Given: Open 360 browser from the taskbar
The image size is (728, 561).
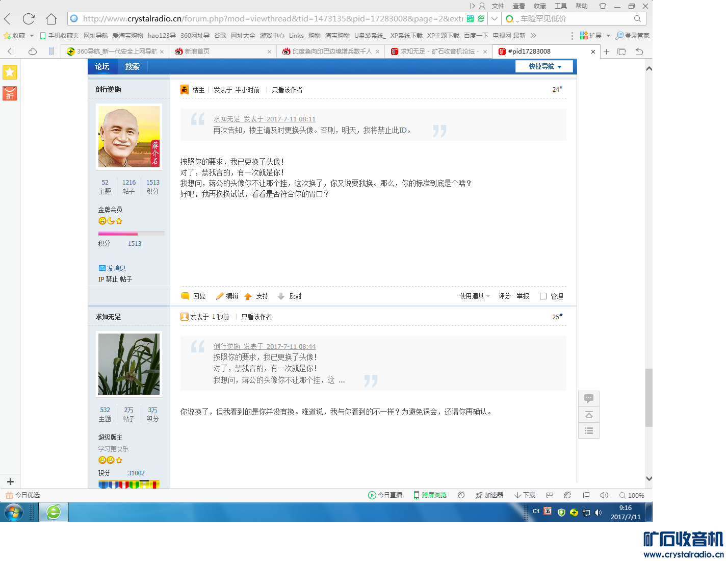Looking at the screenshot, I should click(54, 512).
